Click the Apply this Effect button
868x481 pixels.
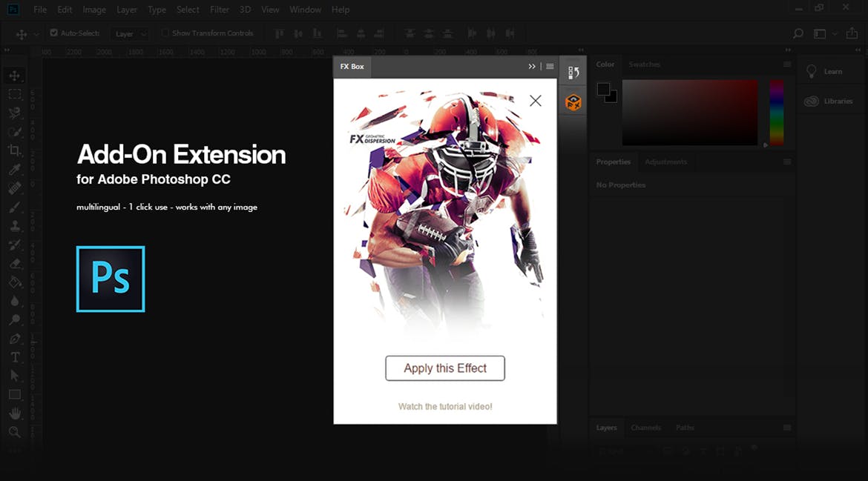(444, 368)
